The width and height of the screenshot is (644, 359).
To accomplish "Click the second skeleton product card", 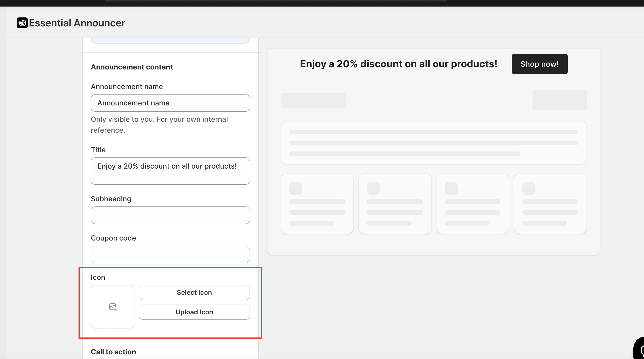I will click(x=395, y=204).
